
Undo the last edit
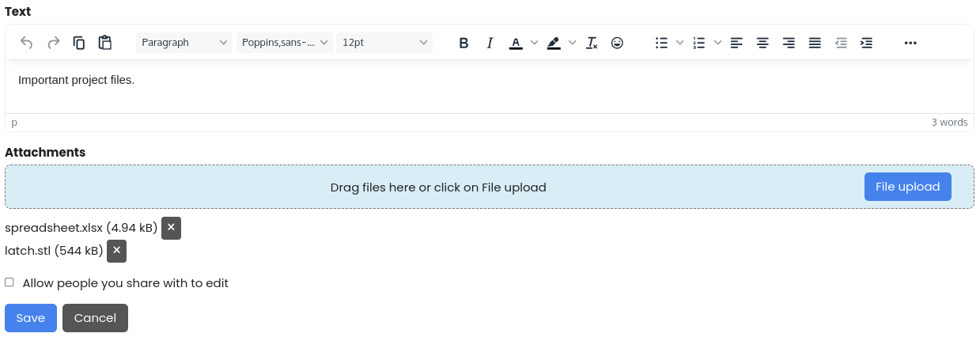[x=27, y=43]
